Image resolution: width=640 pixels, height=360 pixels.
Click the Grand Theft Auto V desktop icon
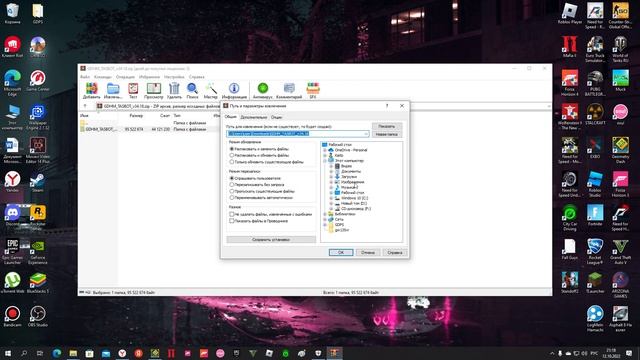click(620, 251)
